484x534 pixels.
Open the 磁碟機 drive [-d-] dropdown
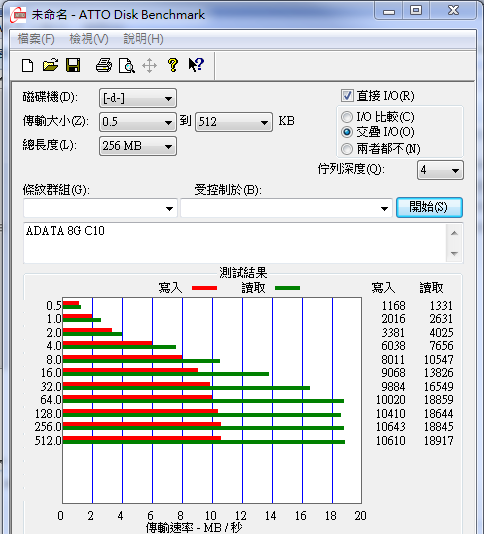click(x=138, y=98)
